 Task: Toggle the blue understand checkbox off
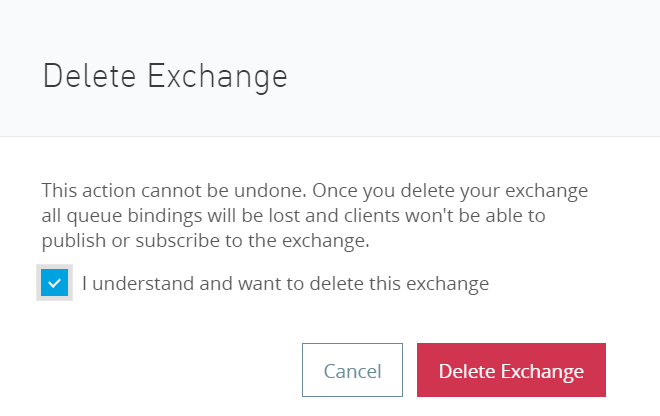(x=55, y=284)
